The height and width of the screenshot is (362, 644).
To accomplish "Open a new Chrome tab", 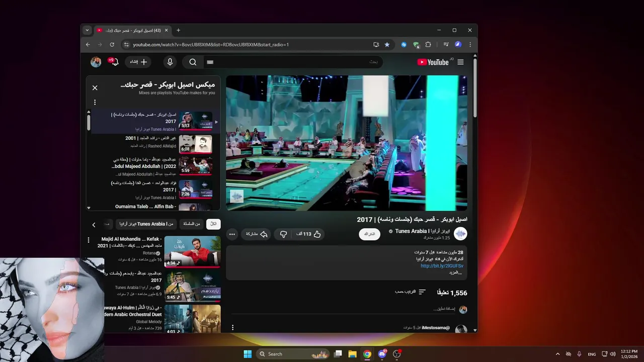I will 178,30.
